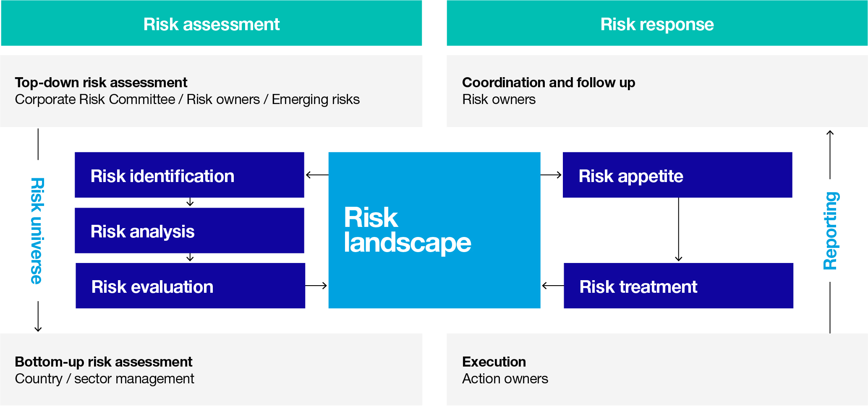Click the vertical Reporting label
This screenshot has width=868, height=406.
[x=830, y=231]
